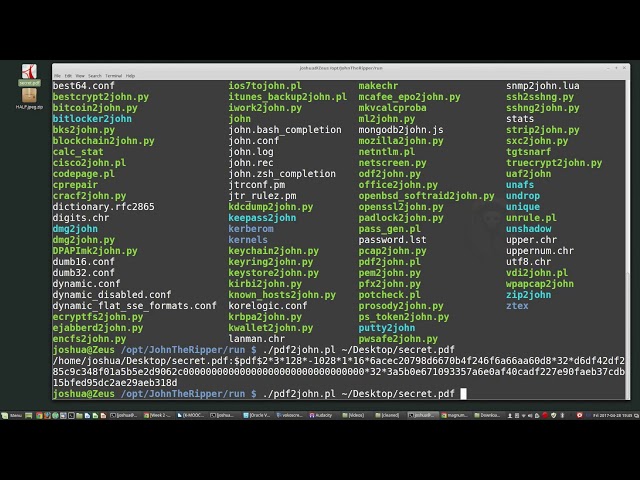Open the secret.pdf desktop icon

pyautogui.click(x=29, y=75)
